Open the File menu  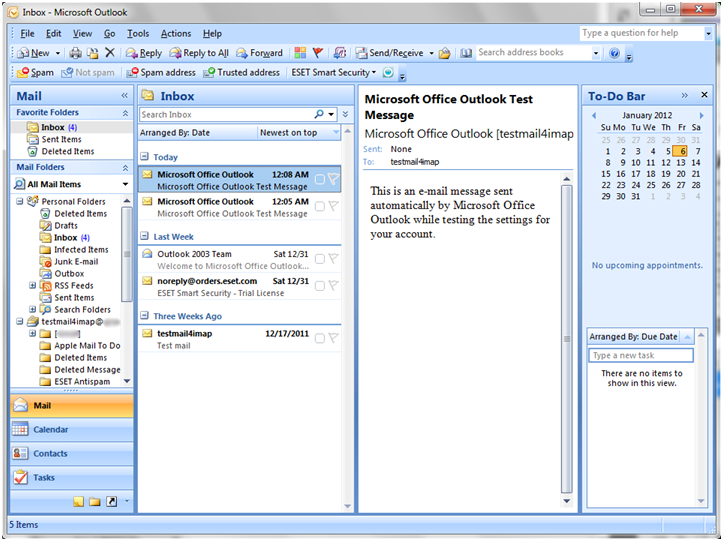tap(27, 33)
